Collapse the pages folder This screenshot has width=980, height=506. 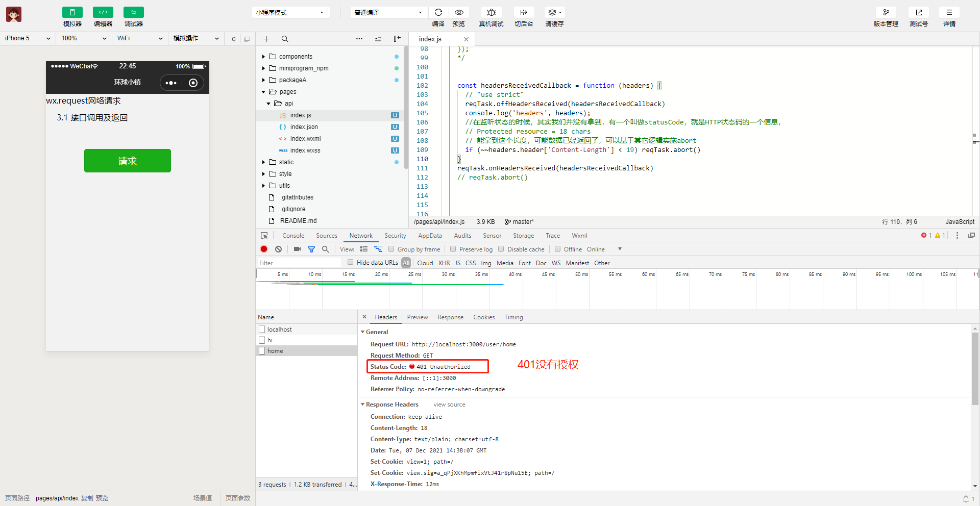point(263,92)
